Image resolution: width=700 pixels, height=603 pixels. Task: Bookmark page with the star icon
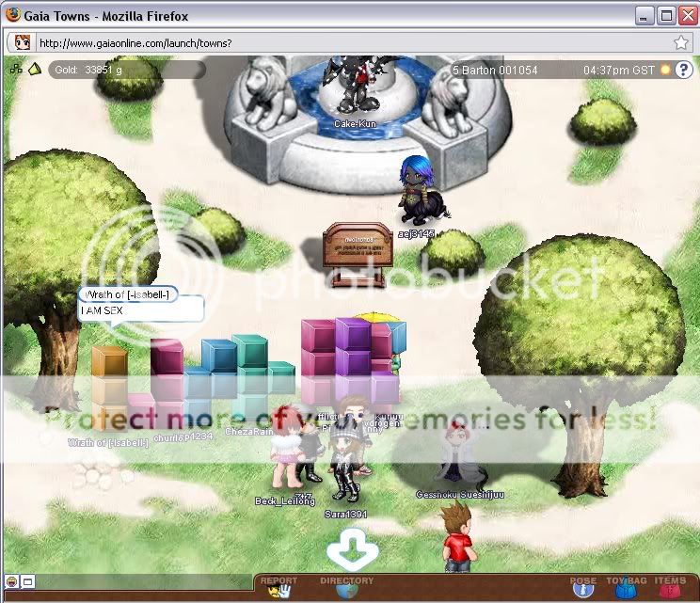point(681,43)
